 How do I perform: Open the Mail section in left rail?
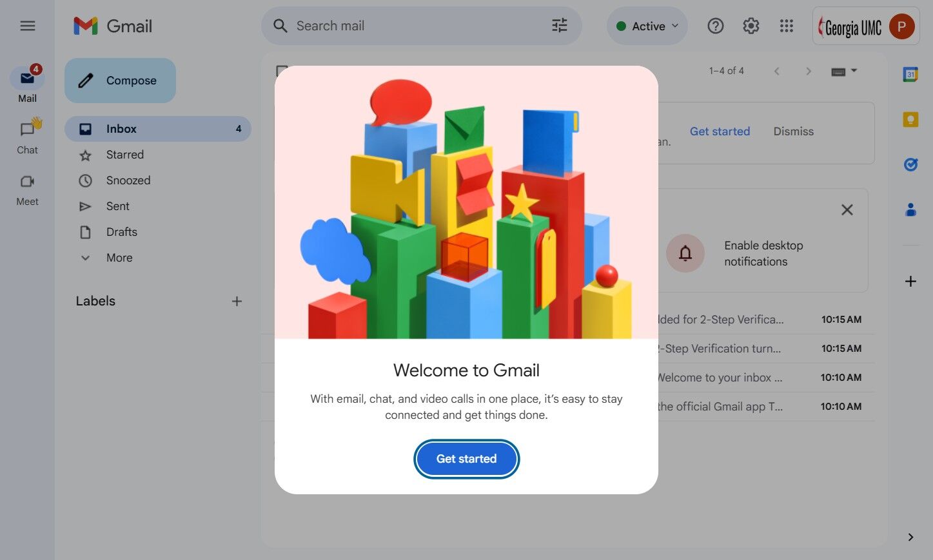[27, 84]
